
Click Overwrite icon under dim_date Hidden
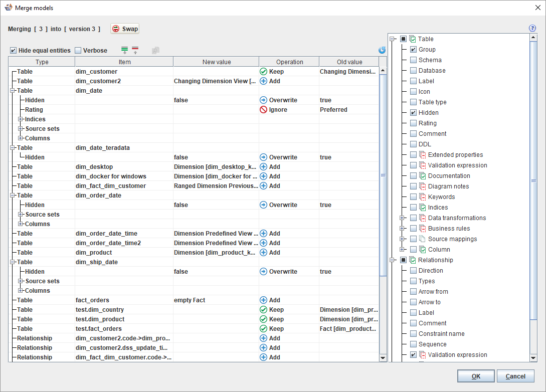263,100
